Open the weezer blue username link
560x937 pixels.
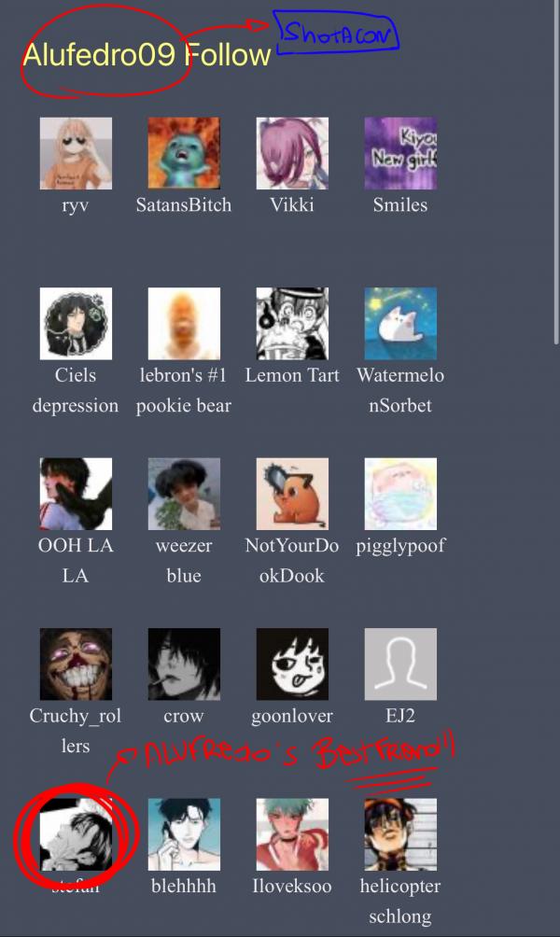click(x=184, y=561)
